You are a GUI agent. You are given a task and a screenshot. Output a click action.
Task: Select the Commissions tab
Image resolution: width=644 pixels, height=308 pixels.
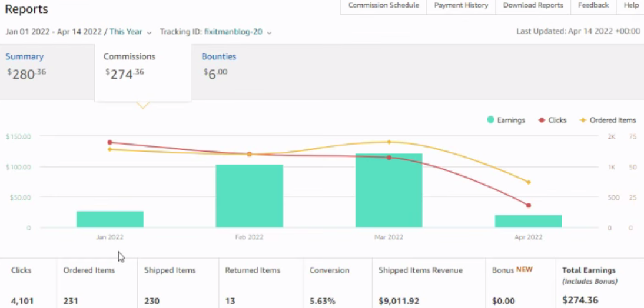point(142,72)
